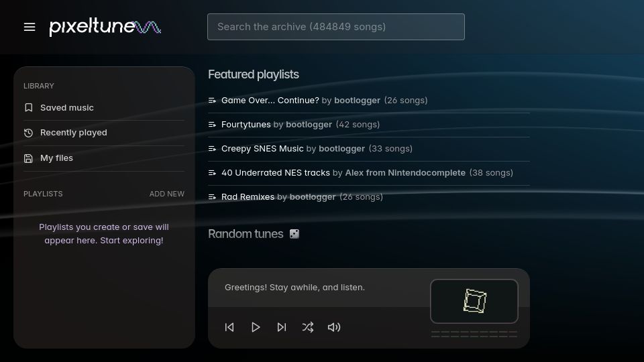This screenshot has width=644, height=362.
Task: Click the PLAYLISTS section heading
Action: coord(43,194)
